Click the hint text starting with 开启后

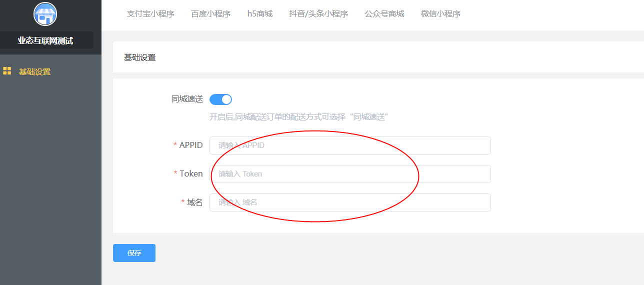coord(299,117)
